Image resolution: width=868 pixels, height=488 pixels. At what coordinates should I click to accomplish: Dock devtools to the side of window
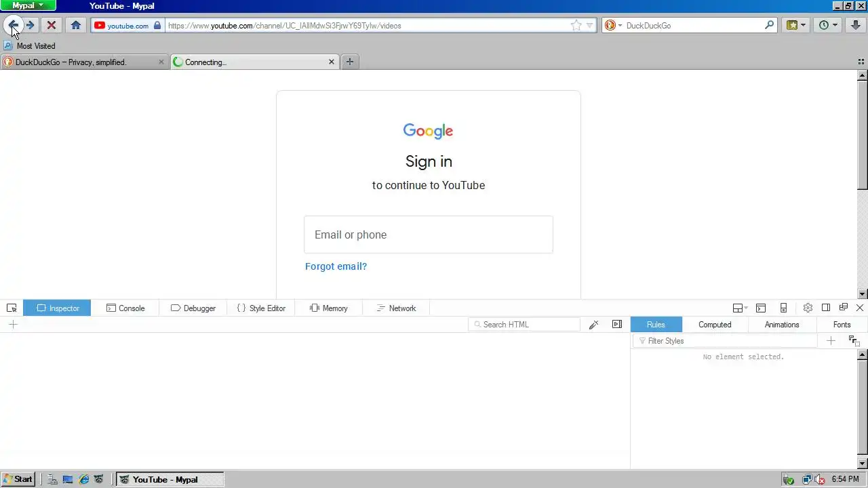coord(826,308)
